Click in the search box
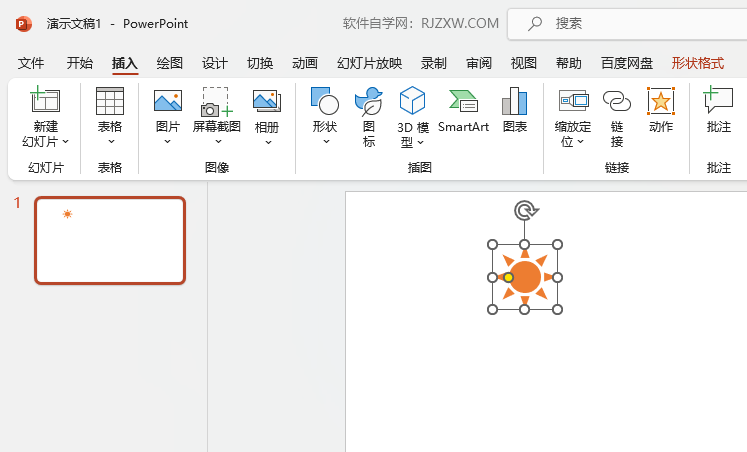This screenshot has height=452, width=747. (627, 23)
